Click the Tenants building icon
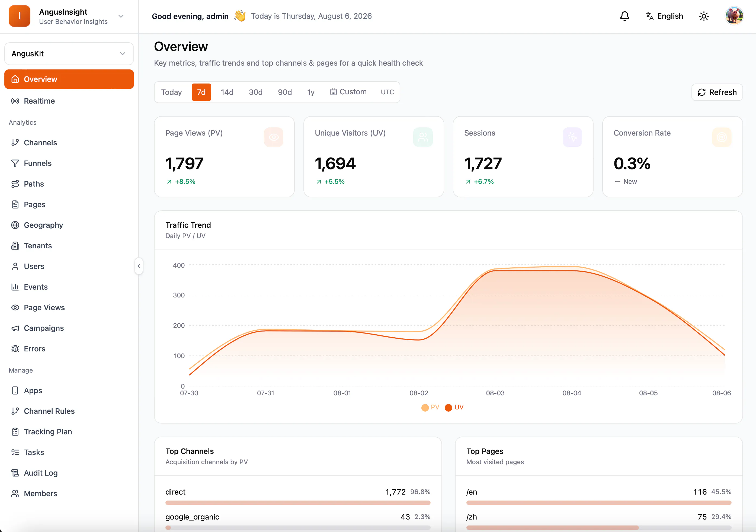 15,246
